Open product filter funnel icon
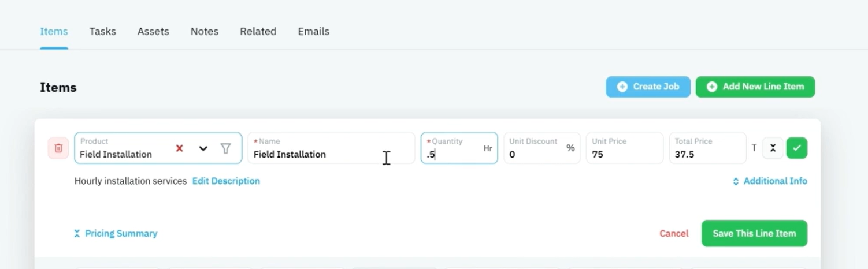The width and height of the screenshot is (868, 269). click(x=226, y=148)
